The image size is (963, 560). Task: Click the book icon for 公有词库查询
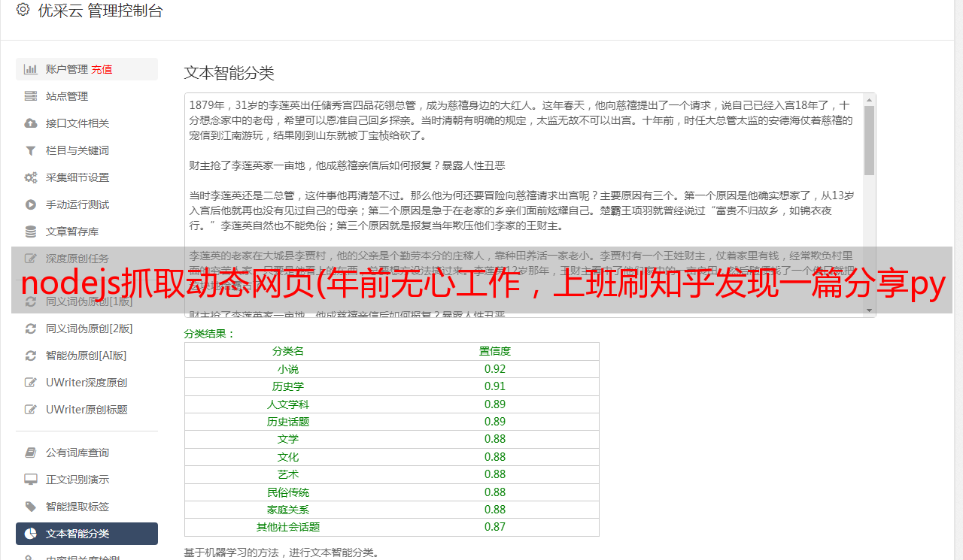click(x=31, y=453)
